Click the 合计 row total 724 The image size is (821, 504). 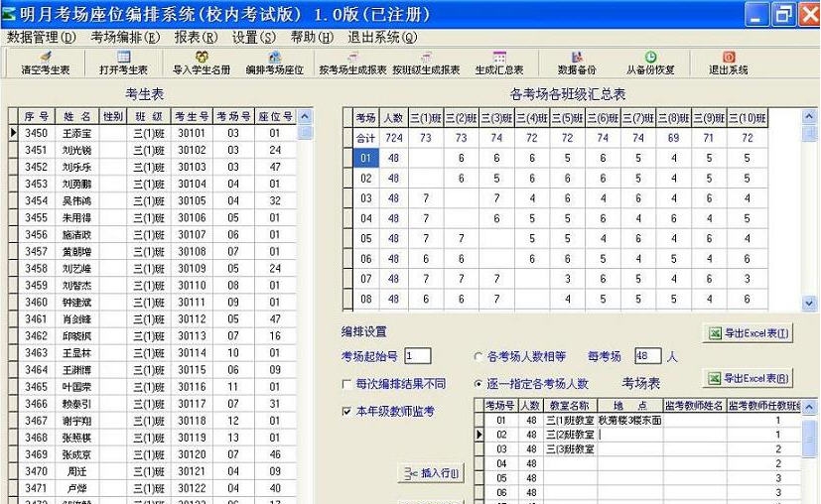(x=394, y=138)
